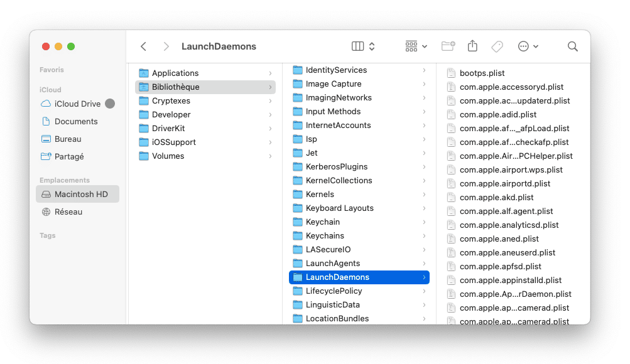Open the more actions ellipsis menu

pos(528,46)
